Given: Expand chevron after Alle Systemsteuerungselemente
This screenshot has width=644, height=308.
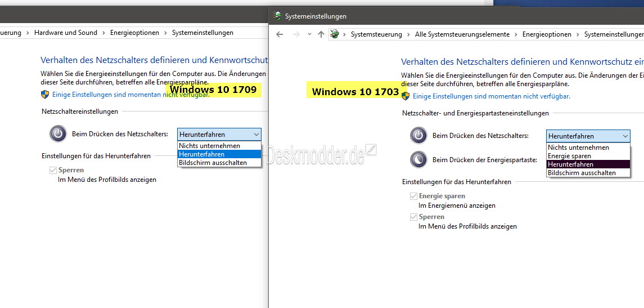Looking at the screenshot, I should [x=516, y=34].
